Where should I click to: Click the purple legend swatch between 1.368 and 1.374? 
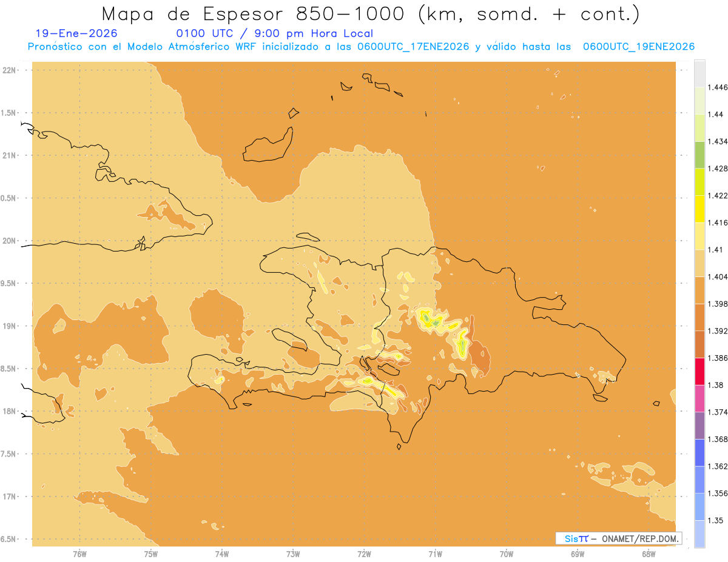pyautogui.click(x=699, y=426)
